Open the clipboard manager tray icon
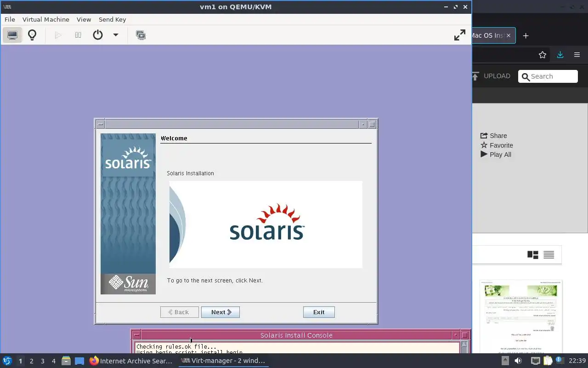588x368 pixels. (548, 361)
